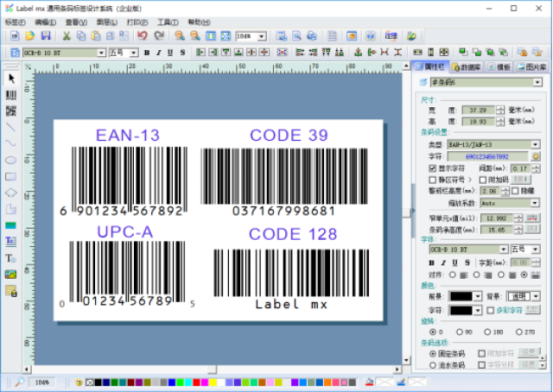
Task: Open the 查看(V) menu
Action: [x=76, y=22]
